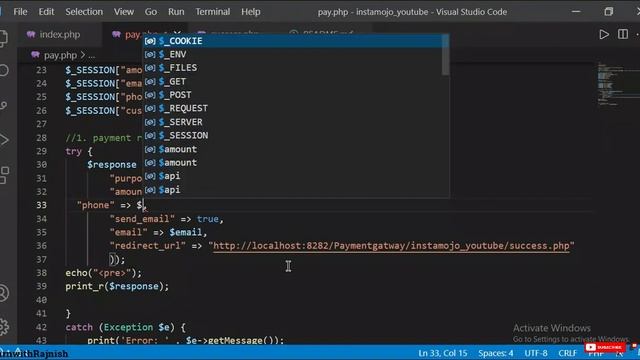Select $_SERVER suggestion
This screenshot has width=640, height=360.
click(292, 122)
